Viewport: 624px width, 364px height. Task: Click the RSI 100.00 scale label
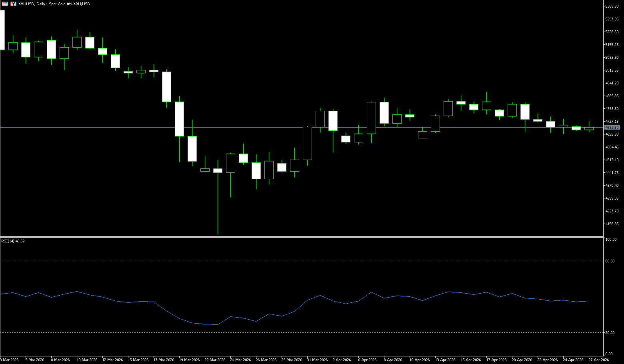click(611, 240)
